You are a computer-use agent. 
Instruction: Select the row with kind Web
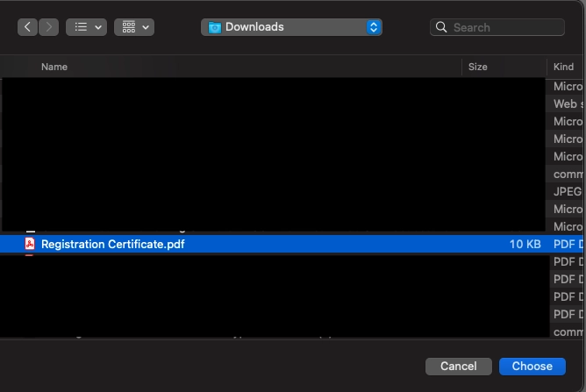[291, 103]
